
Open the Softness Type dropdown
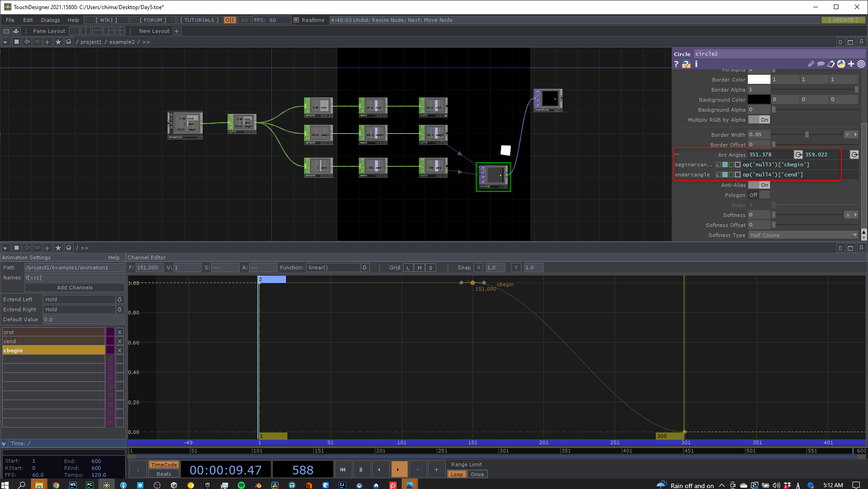click(x=803, y=235)
